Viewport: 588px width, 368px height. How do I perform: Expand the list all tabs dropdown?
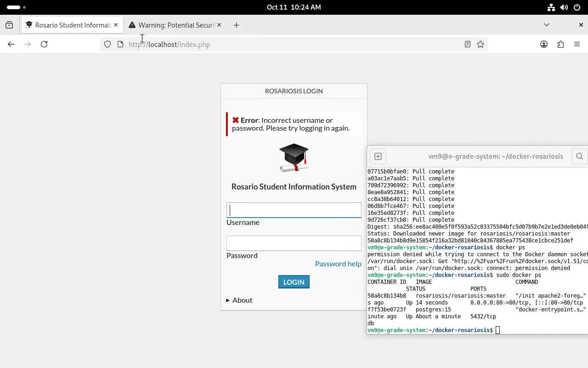point(547,25)
